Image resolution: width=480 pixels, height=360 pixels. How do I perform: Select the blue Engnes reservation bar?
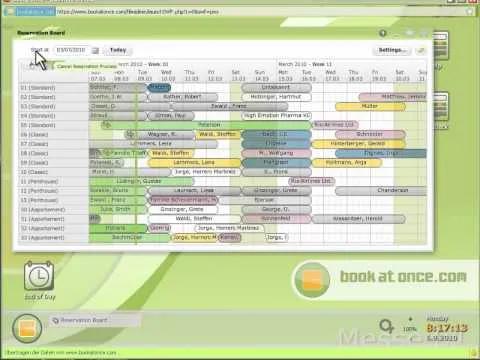[381, 153]
